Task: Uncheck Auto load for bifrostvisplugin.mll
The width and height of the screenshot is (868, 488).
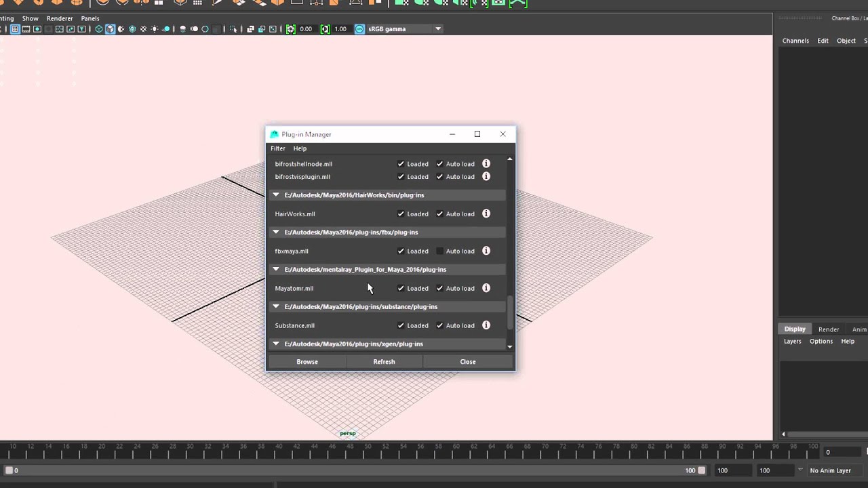Action: tap(439, 176)
